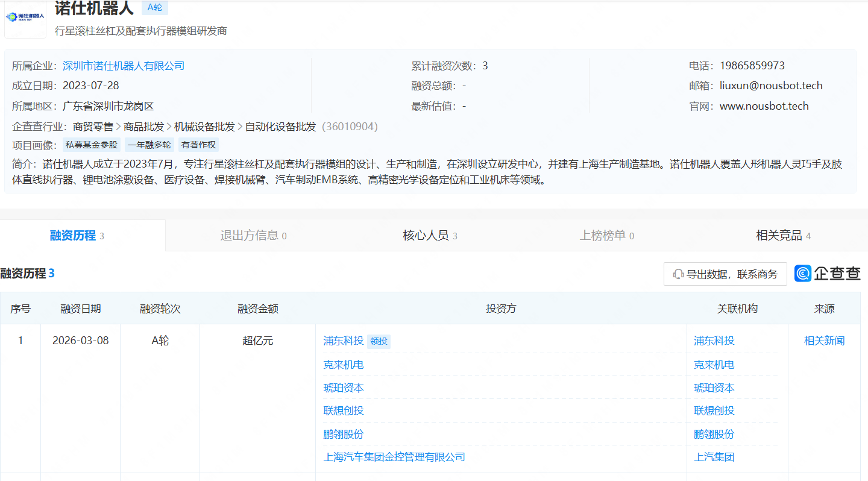Open the 相关新闻 source link
This screenshot has width=868, height=481.
point(824,341)
